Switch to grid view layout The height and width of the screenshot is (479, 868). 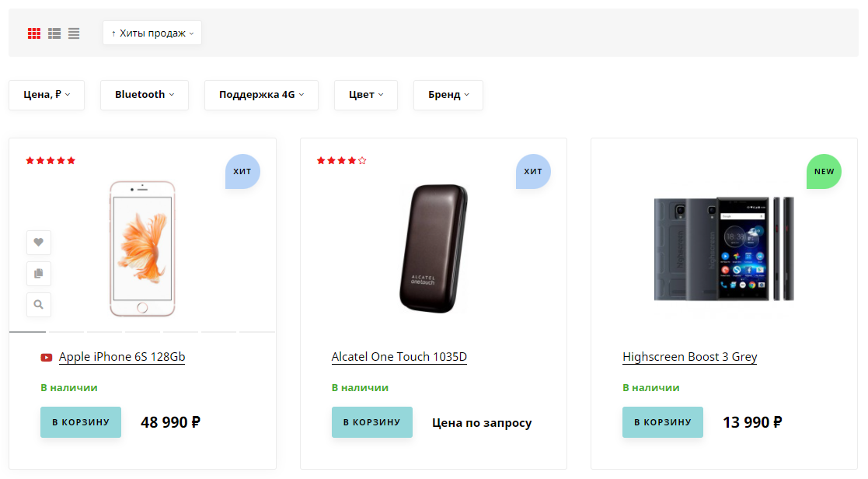pos(34,33)
